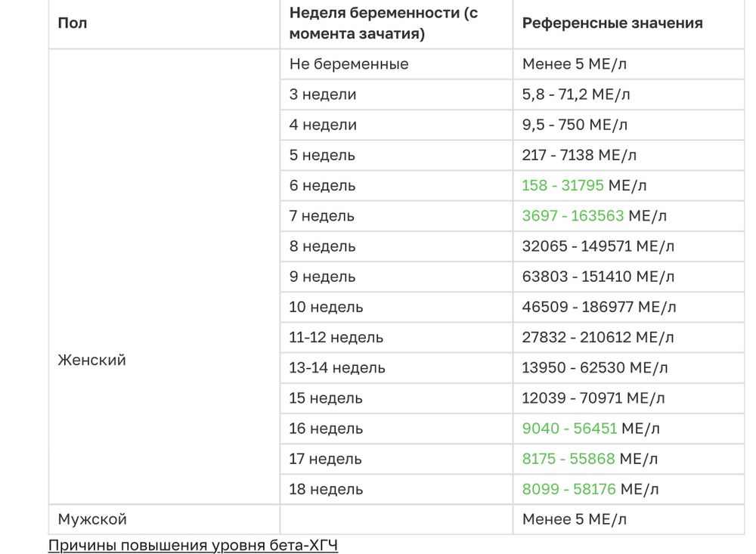Select the "10 недель" row cell
The image size is (756, 554).
tap(326, 307)
